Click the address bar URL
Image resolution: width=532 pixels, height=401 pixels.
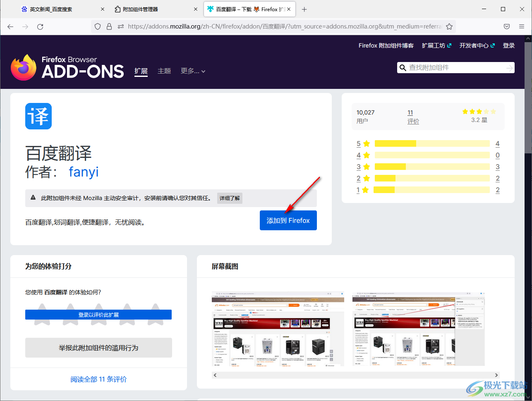pos(284,26)
